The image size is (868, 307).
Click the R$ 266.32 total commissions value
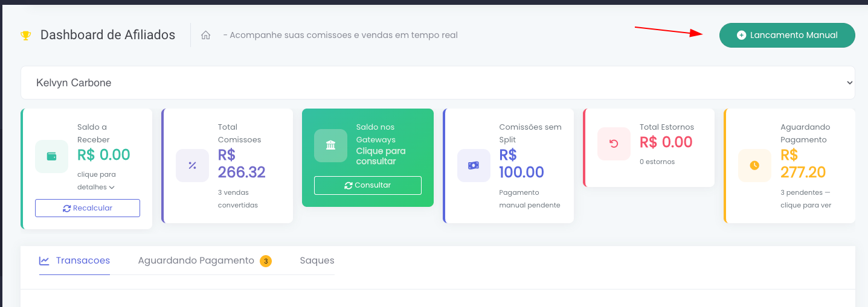point(242,163)
